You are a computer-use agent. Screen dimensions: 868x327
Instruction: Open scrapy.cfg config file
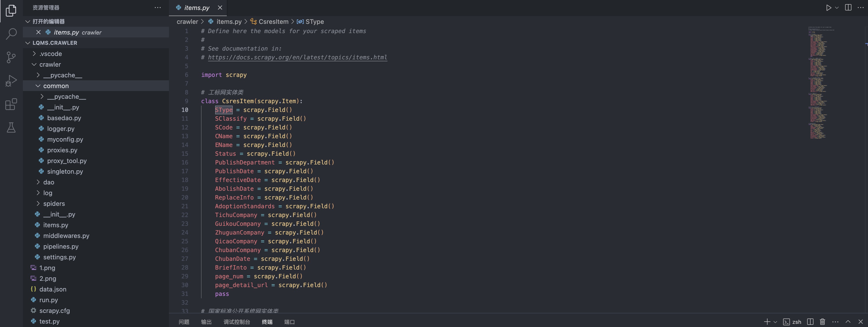click(96, 310)
